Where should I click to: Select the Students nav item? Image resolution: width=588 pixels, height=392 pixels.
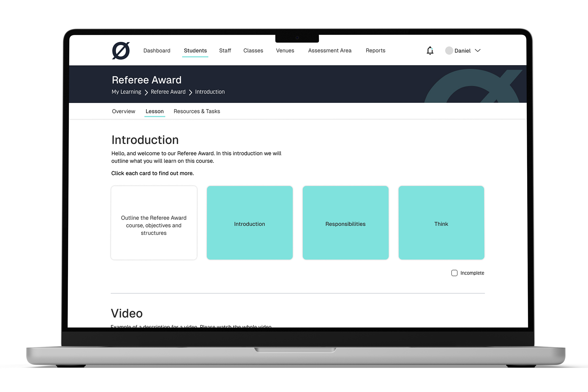(x=195, y=50)
